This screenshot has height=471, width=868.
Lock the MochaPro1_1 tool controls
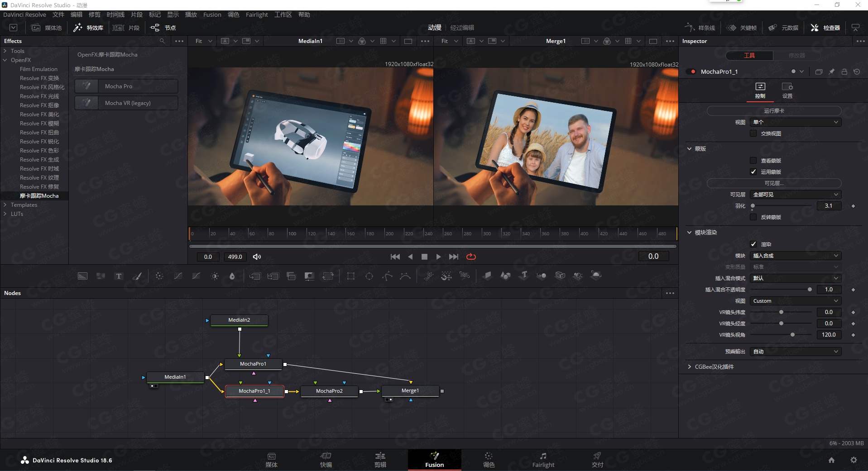(844, 71)
